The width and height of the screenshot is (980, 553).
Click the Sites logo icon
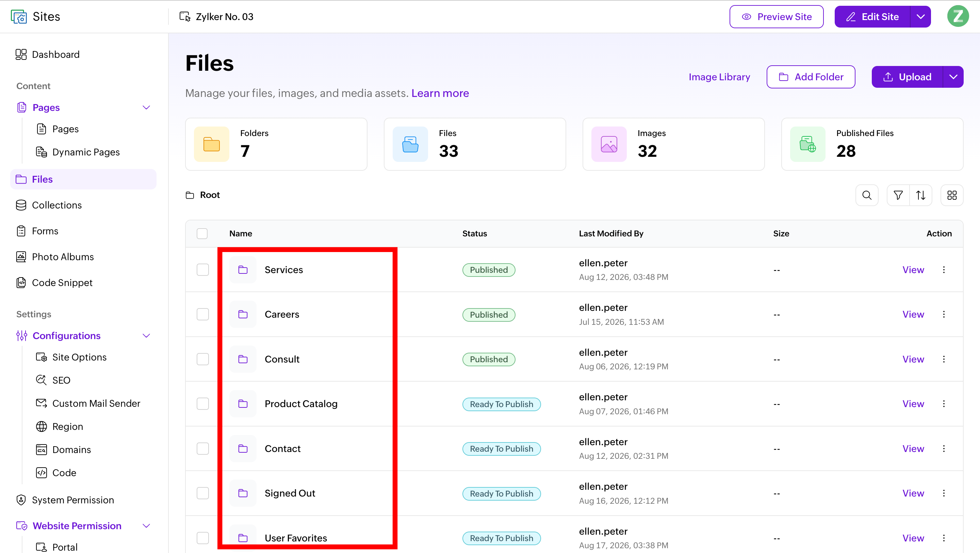tap(19, 16)
